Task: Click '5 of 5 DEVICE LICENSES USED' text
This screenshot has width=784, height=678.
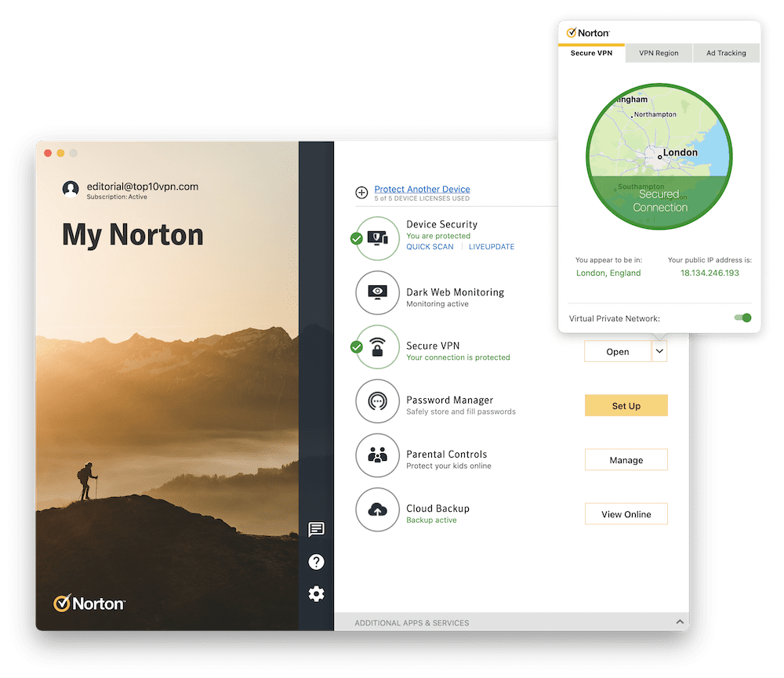Action: [422, 198]
